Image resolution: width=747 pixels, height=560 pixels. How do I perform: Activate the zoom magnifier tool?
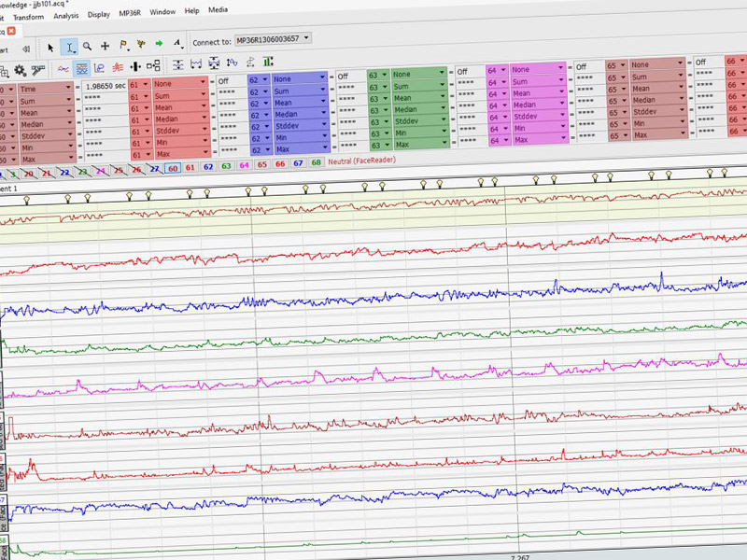[x=87, y=45]
